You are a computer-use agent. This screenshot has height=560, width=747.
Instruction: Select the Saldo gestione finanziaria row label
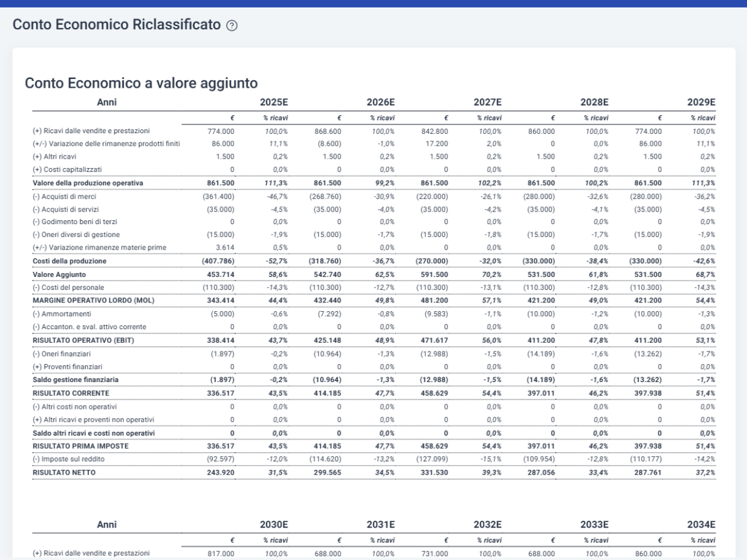tap(75, 380)
